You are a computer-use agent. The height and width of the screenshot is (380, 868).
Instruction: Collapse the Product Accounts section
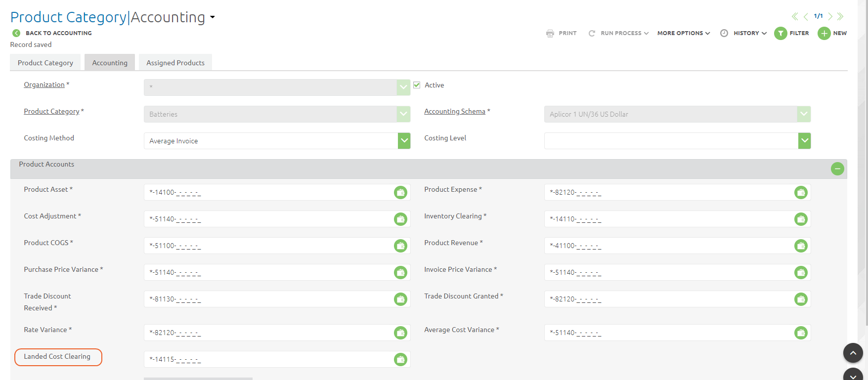837,169
